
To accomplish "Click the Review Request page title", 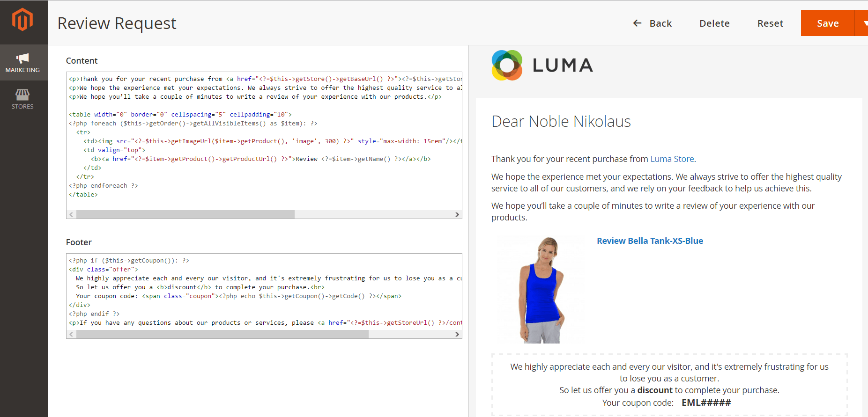I will pyautogui.click(x=117, y=23).
